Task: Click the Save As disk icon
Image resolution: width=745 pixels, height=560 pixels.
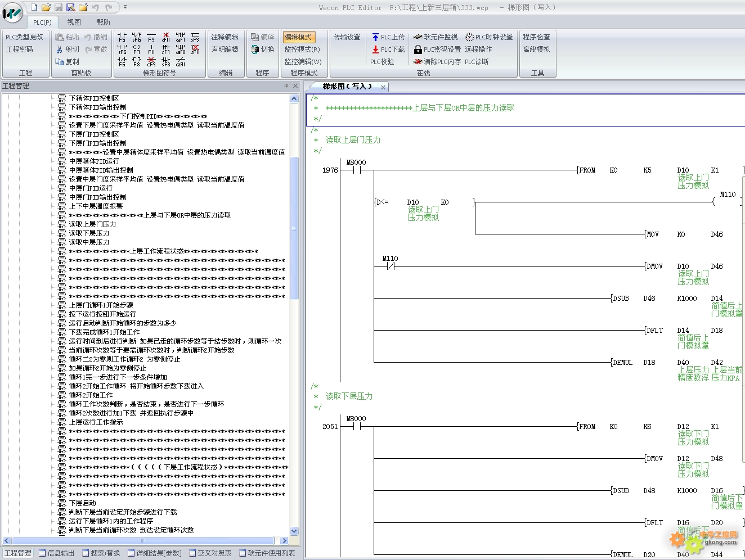Action: click(71, 7)
